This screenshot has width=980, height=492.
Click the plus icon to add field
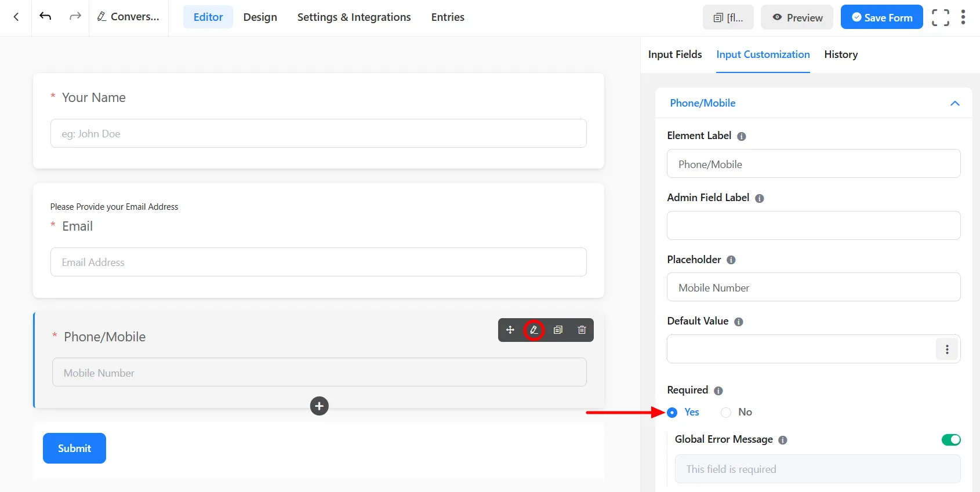click(319, 406)
